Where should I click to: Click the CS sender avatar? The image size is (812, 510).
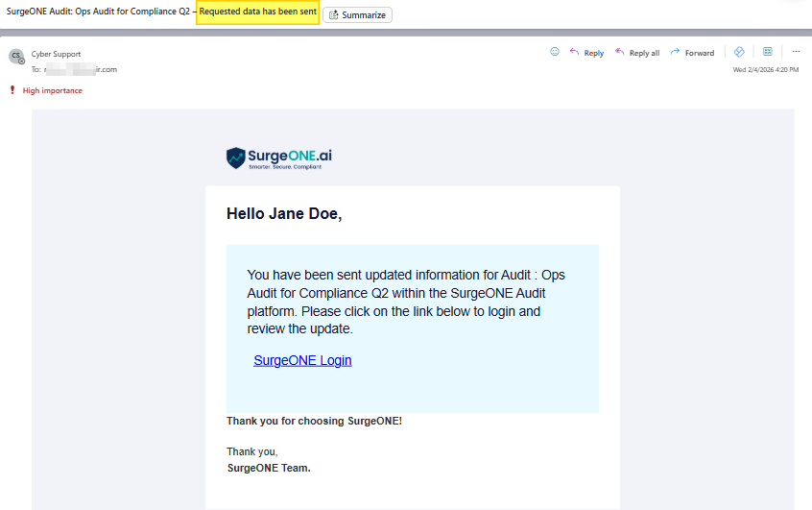pyautogui.click(x=16, y=56)
